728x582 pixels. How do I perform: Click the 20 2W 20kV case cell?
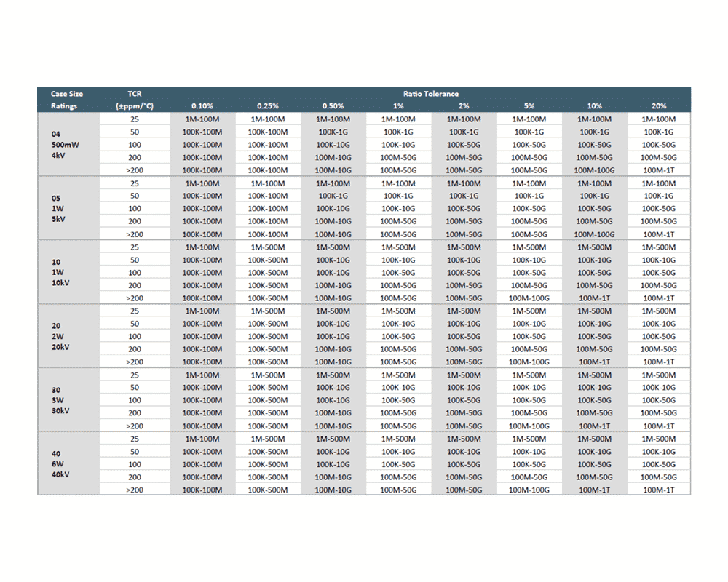[68, 337]
